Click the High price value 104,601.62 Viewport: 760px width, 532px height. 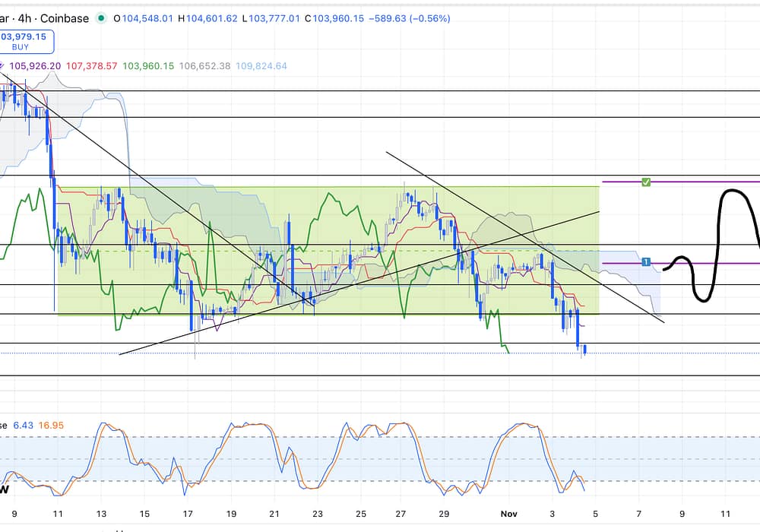point(209,18)
